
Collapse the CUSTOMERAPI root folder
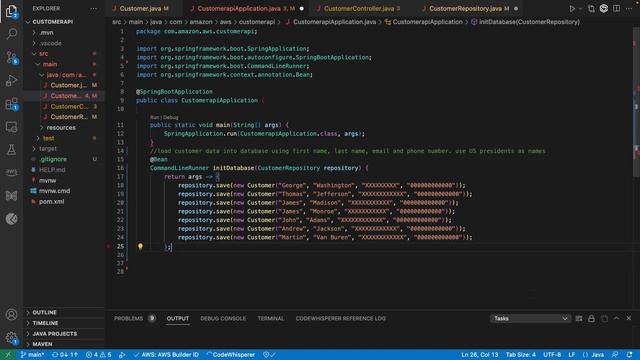[52, 22]
